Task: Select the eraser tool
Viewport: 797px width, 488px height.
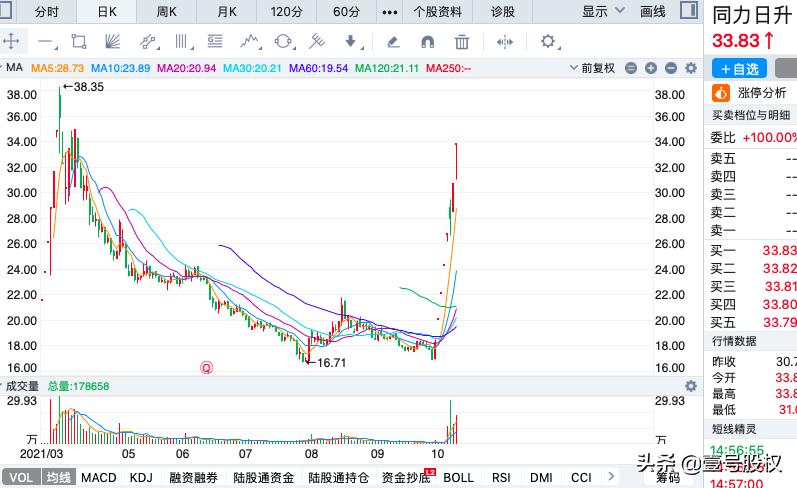Action: 393,41
